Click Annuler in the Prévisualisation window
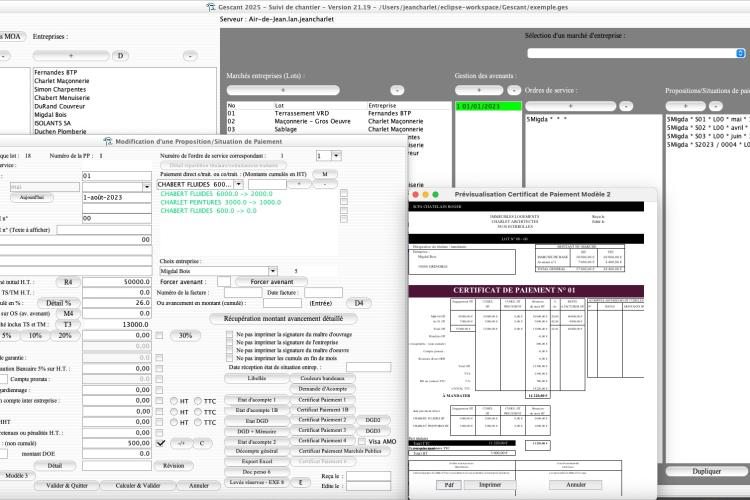750x500 pixels. coord(575,485)
